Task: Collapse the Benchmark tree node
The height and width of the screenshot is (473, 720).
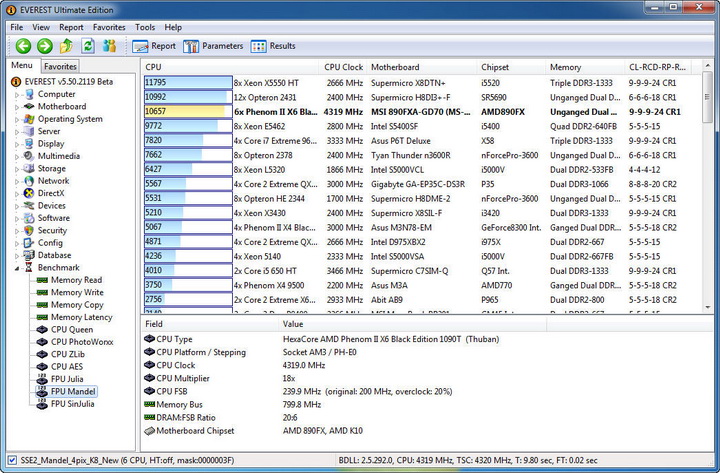Action: click(17, 268)
